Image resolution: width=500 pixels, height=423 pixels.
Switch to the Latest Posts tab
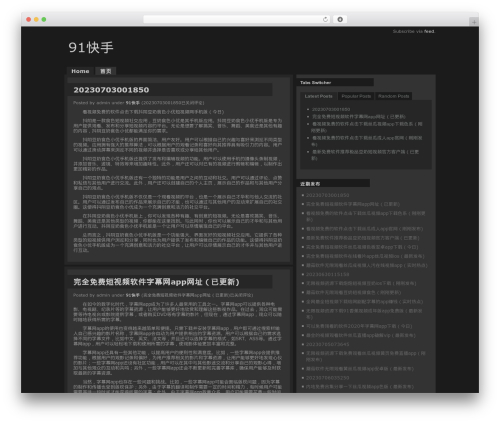pyautogui.click(x=319, y=96)
